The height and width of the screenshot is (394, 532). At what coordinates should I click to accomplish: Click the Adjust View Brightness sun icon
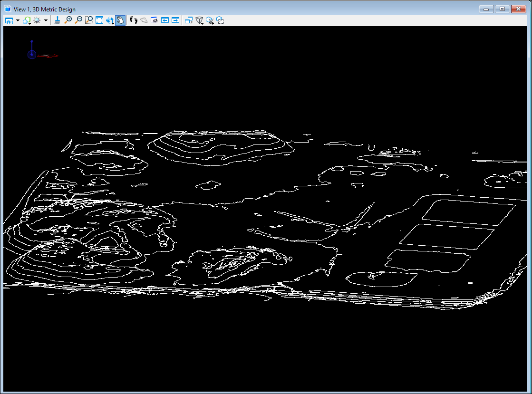point(37,20)
